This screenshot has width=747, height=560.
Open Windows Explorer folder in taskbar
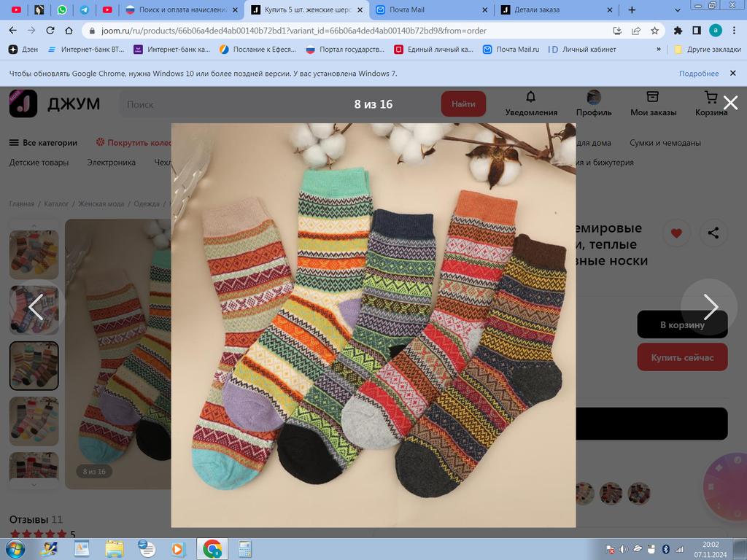tap(115, 550)
